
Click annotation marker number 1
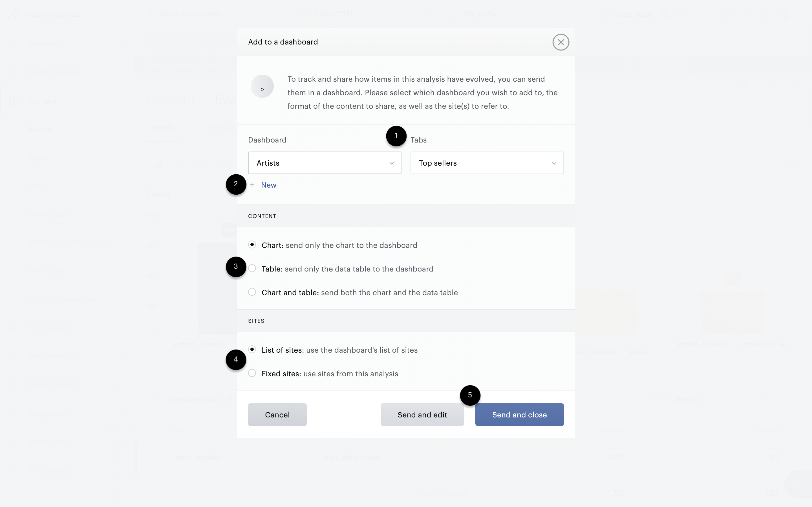(x=396, y=136)
